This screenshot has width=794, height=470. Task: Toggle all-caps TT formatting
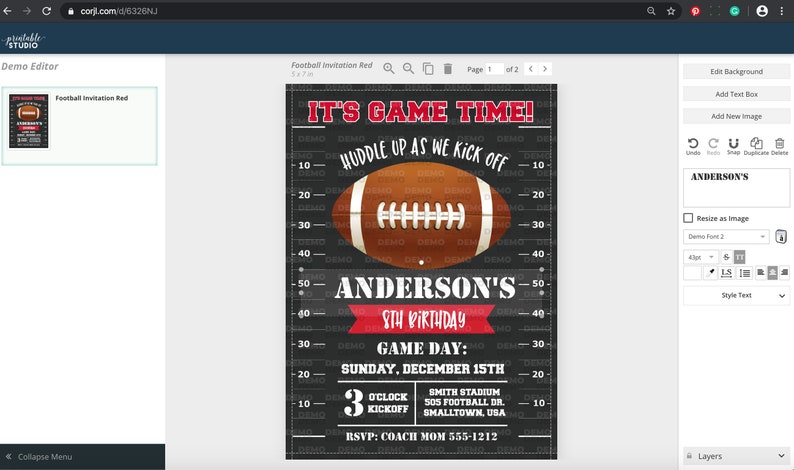click(739, 257)
